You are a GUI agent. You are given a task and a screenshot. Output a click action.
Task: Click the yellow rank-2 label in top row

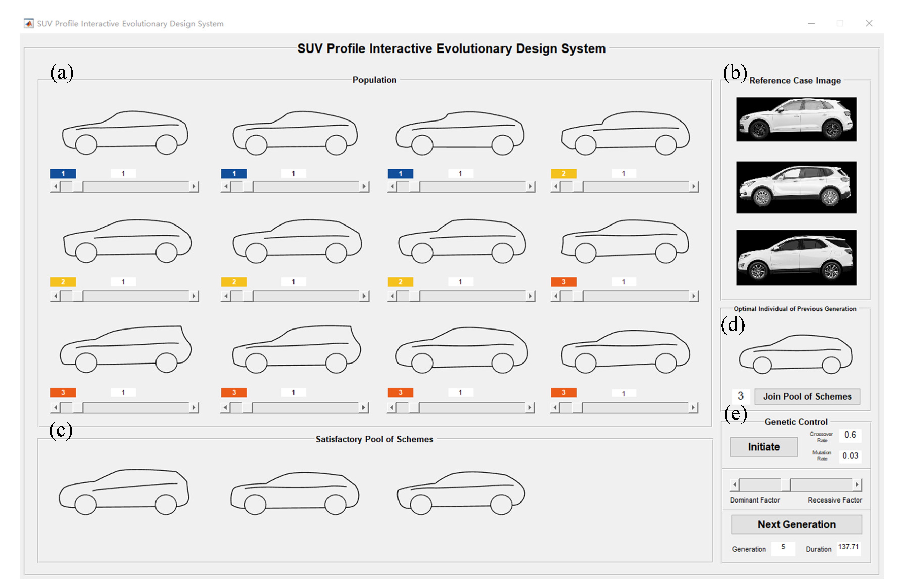point(563,173)
